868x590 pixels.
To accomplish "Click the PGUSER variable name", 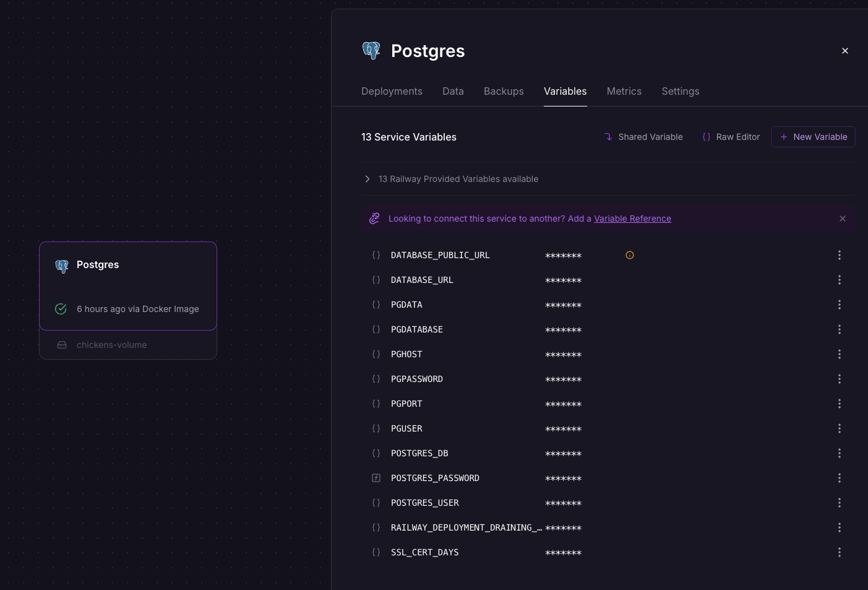I will [406, 428].
